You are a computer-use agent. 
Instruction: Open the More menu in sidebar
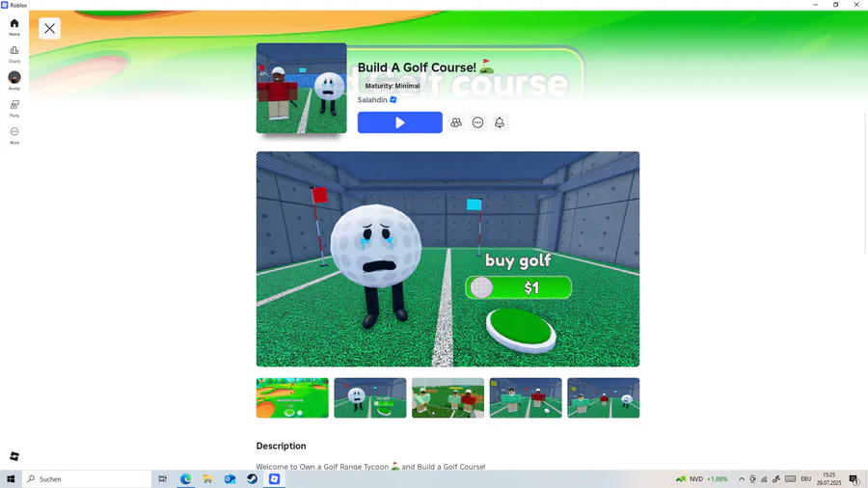pos(14,135)
